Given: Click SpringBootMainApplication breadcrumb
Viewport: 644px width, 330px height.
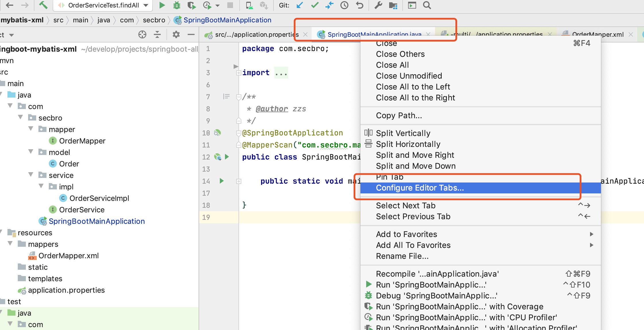Looking at the screenshot, I should pos(223,20).
